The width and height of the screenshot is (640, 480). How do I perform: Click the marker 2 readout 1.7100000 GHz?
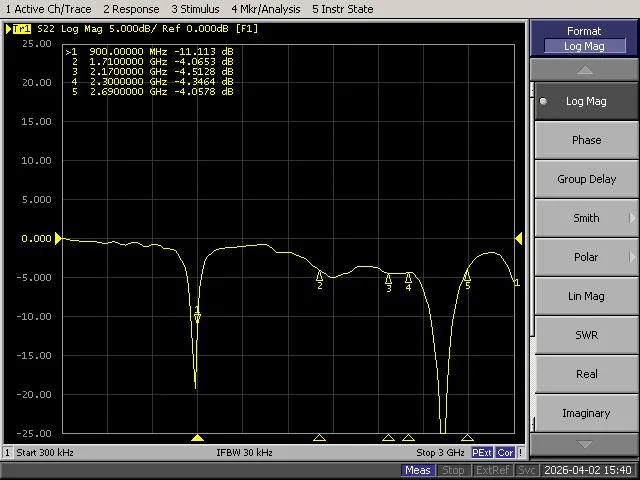(128, 62)
